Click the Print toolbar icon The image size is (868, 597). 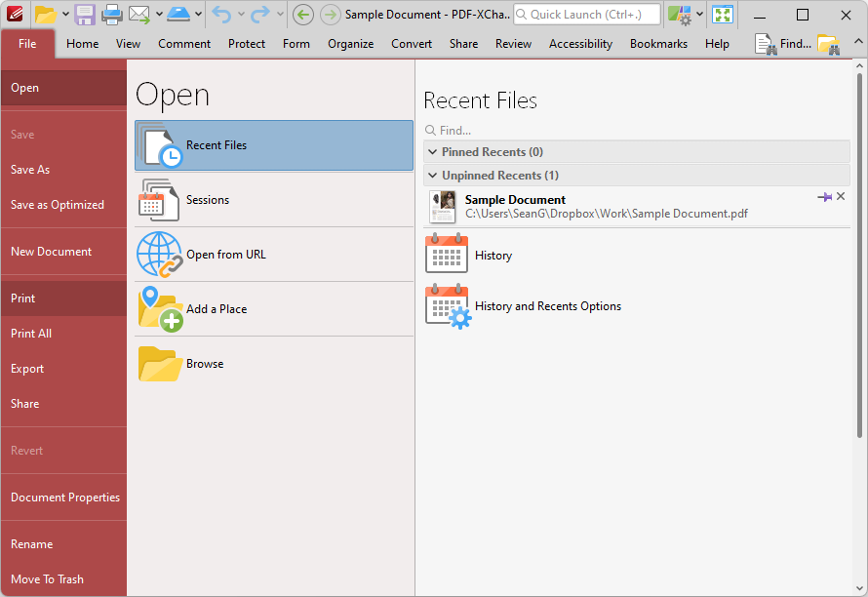tap(112, 15)
